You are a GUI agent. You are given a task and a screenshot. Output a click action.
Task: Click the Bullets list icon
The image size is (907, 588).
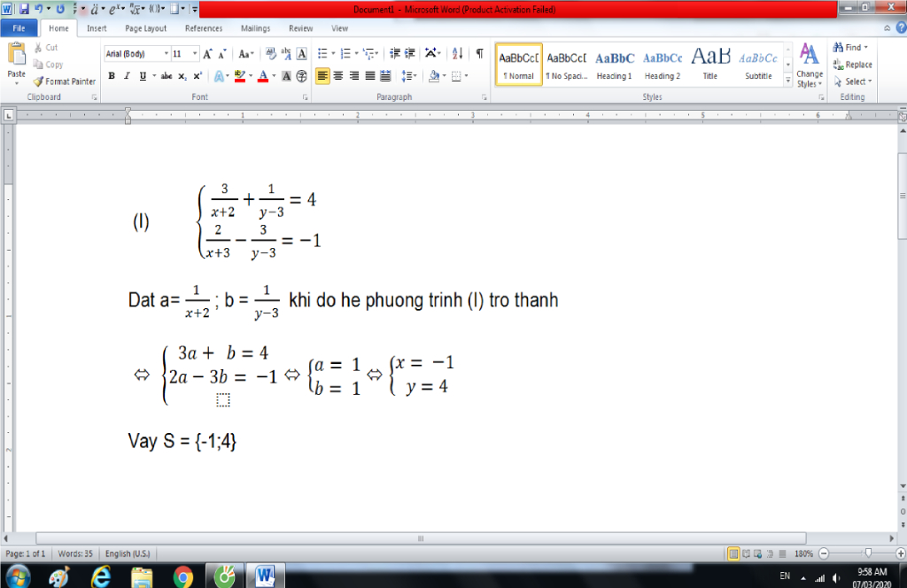(322, 54)
